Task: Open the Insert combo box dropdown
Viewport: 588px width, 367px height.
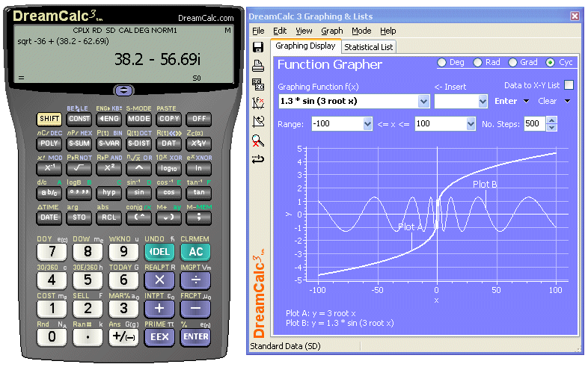Action: pos(483,101)
